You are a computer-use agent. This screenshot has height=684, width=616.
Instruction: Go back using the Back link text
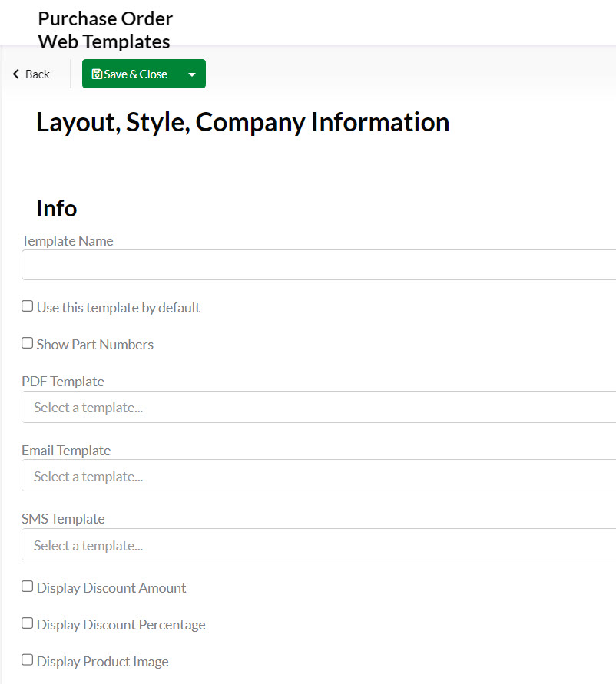point(37,74)
